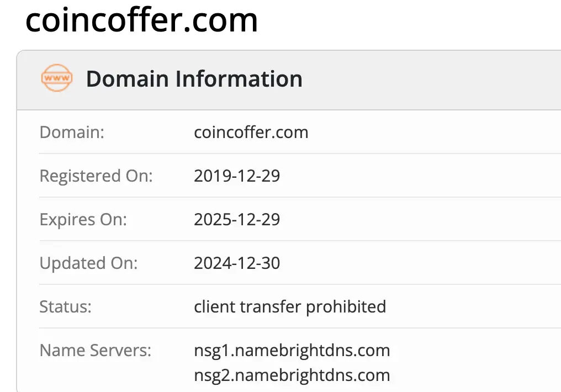Image resolution: width=561 pixels, height=392 pixels.
Task: Select the coincoffer.com domain value
Action: (x=251, y=133)
